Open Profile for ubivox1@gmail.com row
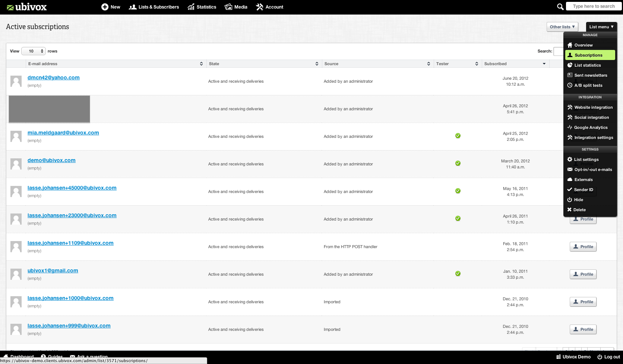The height and width of the screenshot is (364, 623). coord(583,274)
